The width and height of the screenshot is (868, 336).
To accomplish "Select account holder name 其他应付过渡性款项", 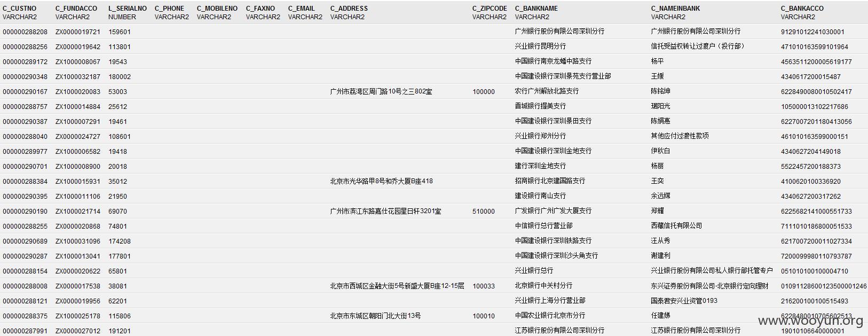I will pyautogui.click(x=680, y=136).
